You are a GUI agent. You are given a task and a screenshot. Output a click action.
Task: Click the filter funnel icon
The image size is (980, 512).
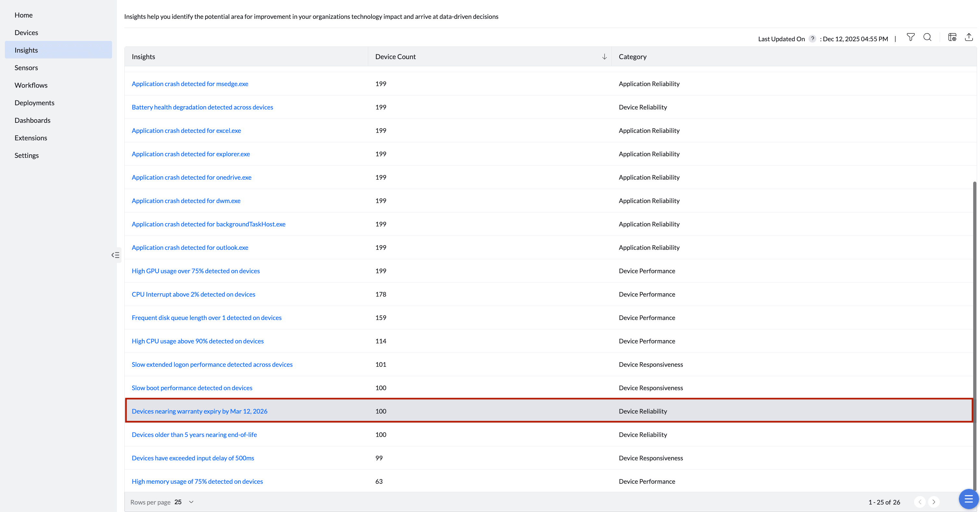[911, 37]
